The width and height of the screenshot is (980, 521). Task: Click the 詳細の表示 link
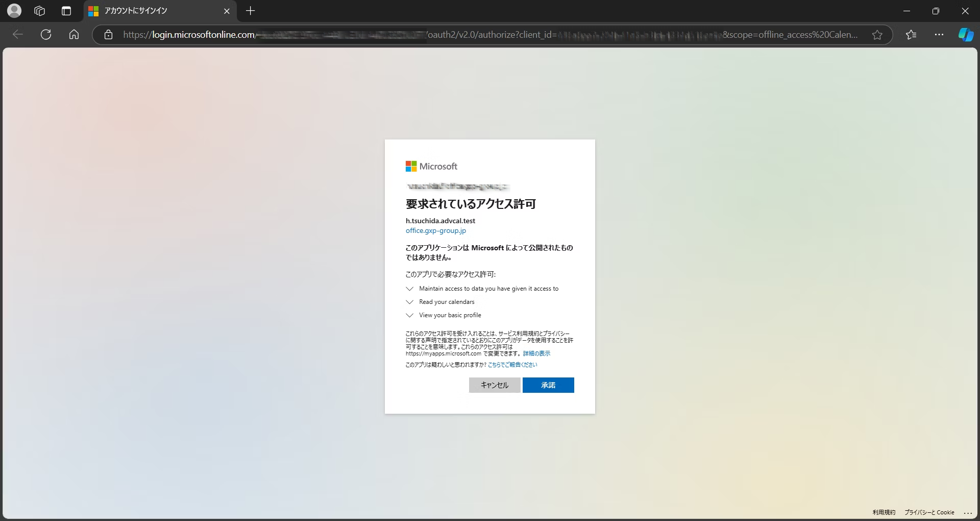(x=536, y=353)
